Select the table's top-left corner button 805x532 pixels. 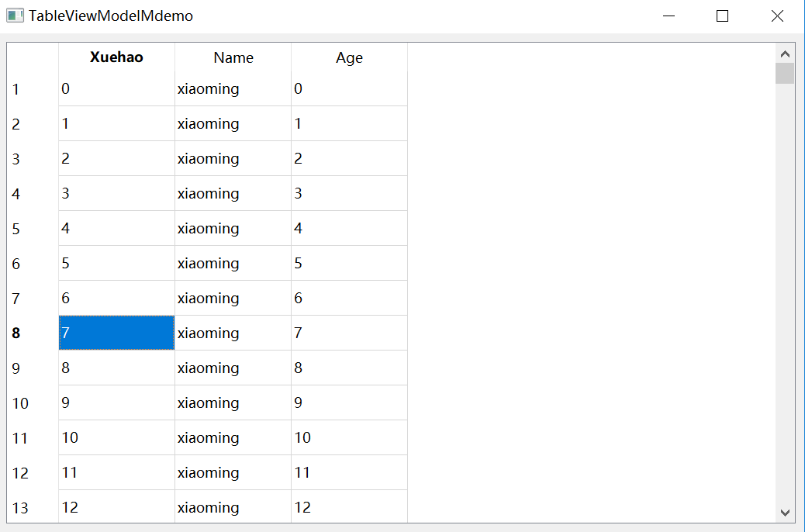(x=33, y=57)
